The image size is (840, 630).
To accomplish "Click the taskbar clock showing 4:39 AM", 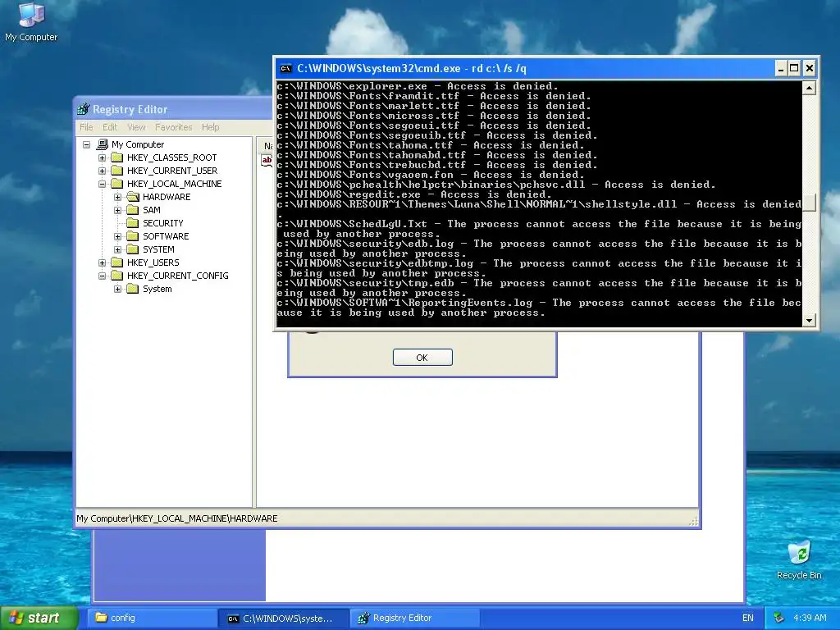I will pos(810,618).
